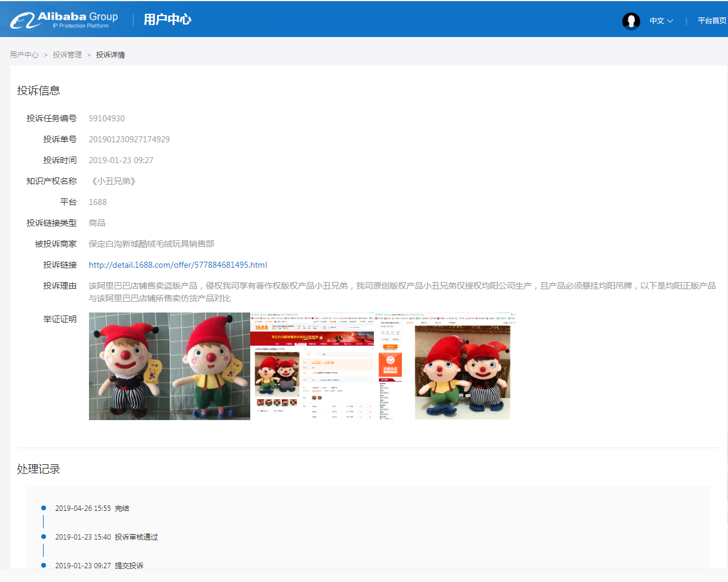728x582 pixels.
Task: Select the 2019-04-26 15:55 完结 record
Action: click(92, 509)
